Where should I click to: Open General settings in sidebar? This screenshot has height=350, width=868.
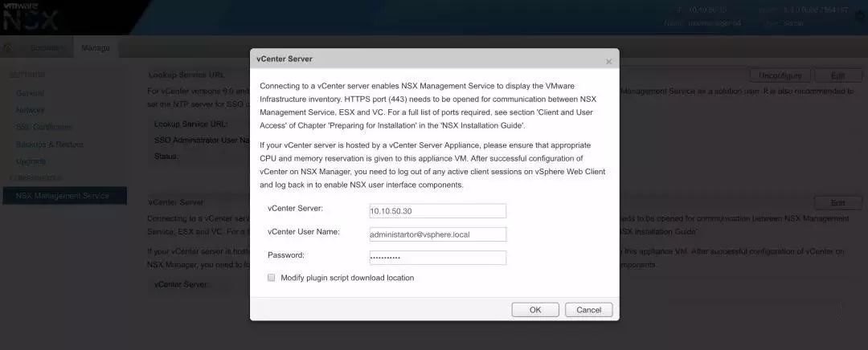30,93
